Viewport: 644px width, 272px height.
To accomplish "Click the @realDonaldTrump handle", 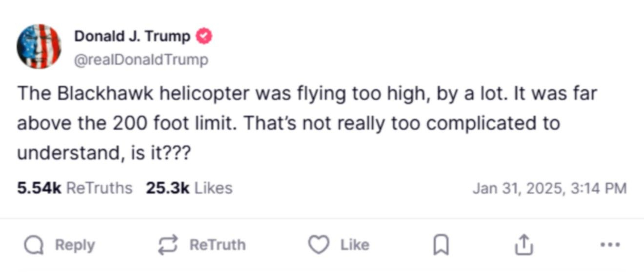I will click(x=141, y=60).
